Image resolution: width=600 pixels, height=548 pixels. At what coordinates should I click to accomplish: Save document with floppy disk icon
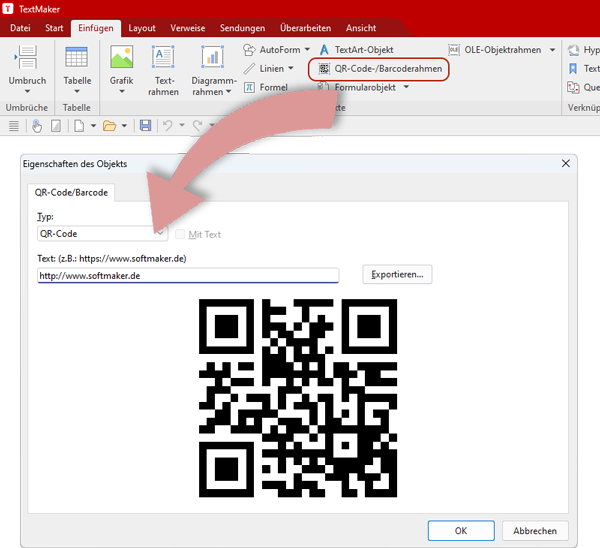pyautogui.click(x=145, y=126)
